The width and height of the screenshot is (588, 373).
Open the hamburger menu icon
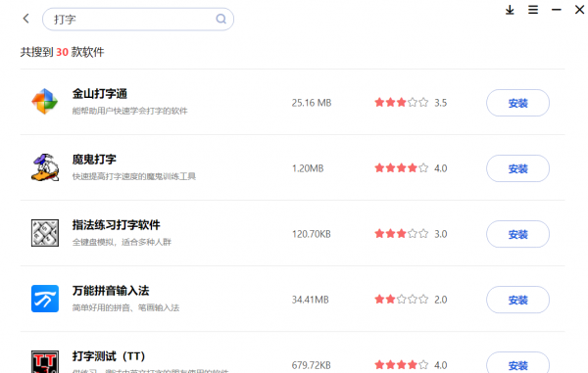(533, 10)
